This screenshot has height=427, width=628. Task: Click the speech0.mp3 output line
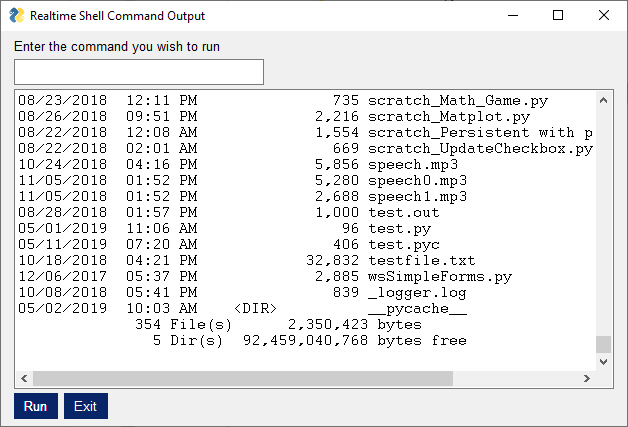coord(243,180)
